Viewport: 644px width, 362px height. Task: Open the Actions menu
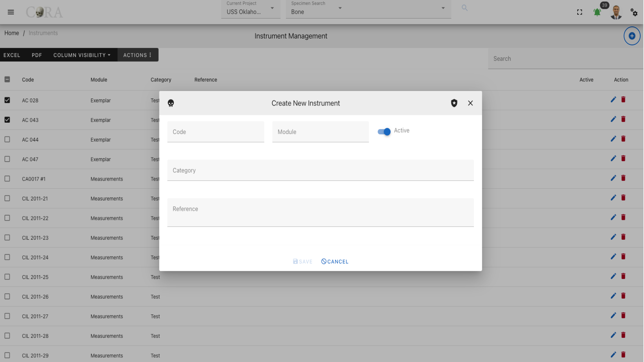click(138, 55)
